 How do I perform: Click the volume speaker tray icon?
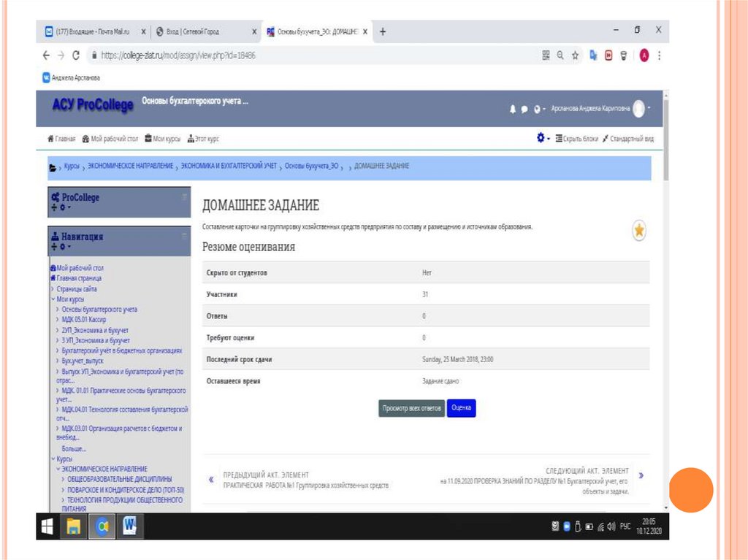(x=611, y=526)
